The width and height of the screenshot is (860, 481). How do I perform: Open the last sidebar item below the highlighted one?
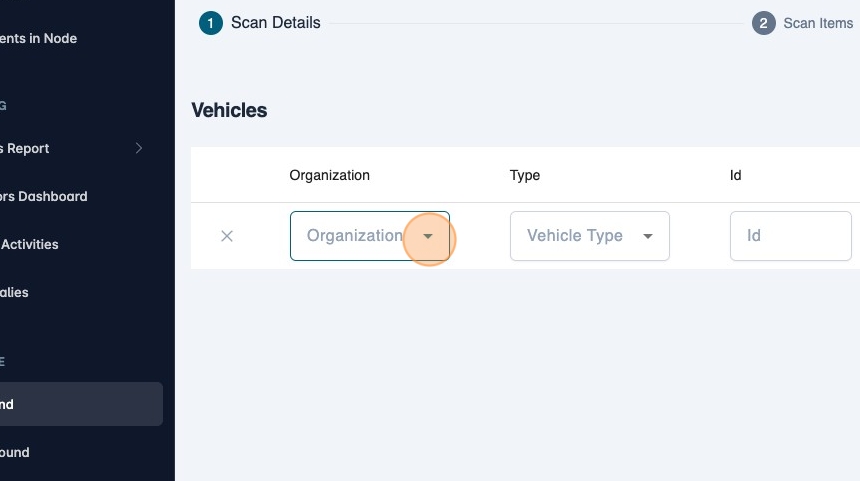click(x=15, y=453)
